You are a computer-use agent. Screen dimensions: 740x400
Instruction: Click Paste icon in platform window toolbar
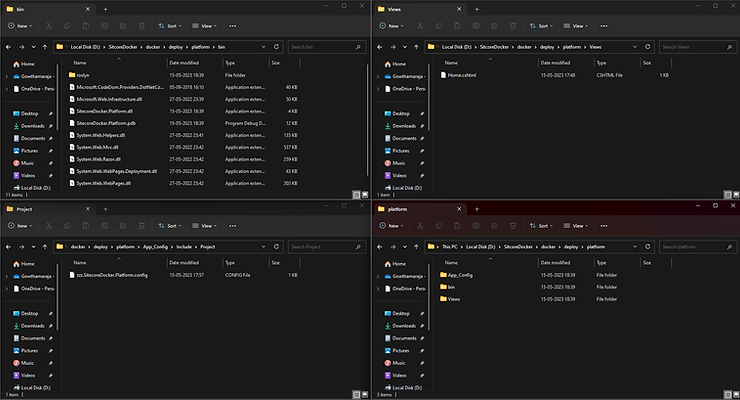pyautogui.click(x=457, y=226)
